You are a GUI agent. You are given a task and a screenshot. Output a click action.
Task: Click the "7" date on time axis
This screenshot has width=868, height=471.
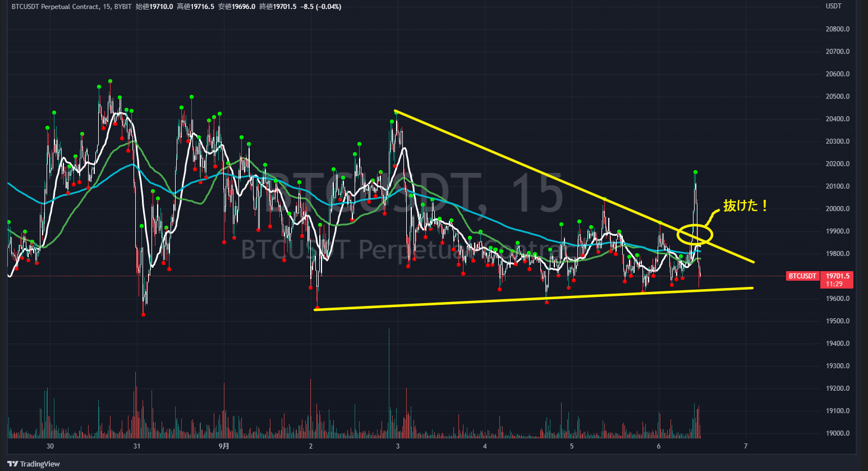pos(746,446)
